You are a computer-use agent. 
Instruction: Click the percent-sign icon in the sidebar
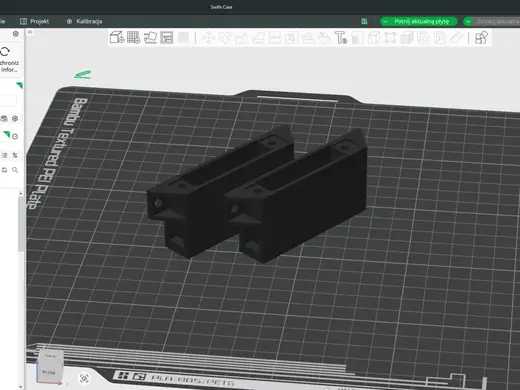click(x=15, y=155)
